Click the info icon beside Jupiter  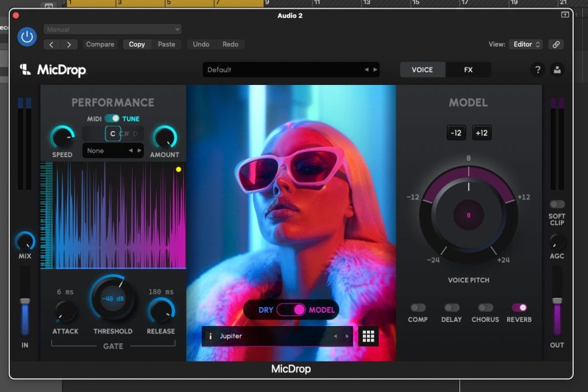pos(210,336)
